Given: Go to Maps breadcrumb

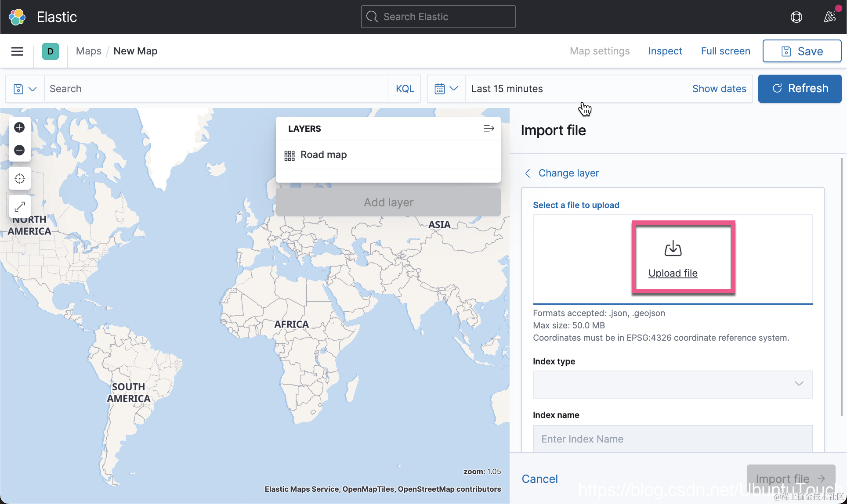Looking at the screenshot, I should click(88, 51).
